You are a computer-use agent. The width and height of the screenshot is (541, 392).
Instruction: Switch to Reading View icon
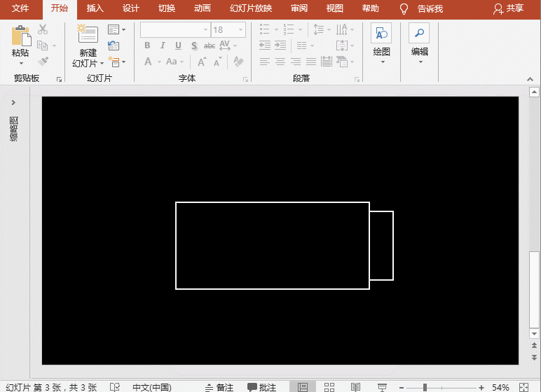point(355,387)
